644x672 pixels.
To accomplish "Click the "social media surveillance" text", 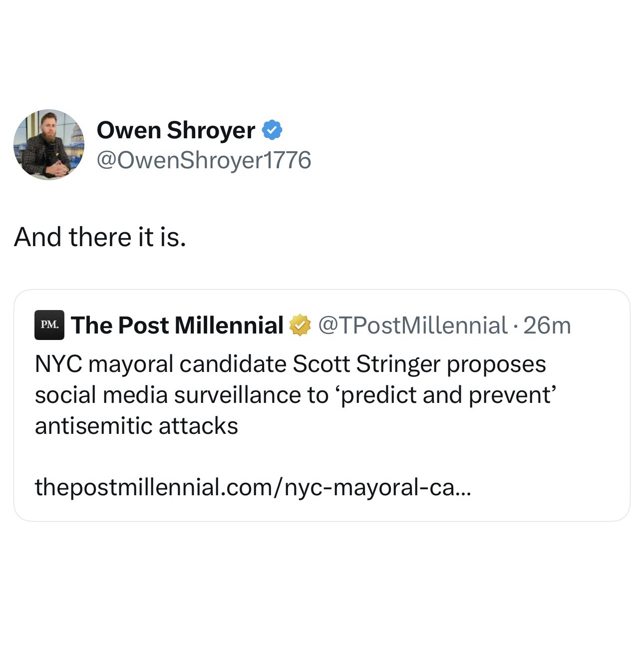I will 182,395.
